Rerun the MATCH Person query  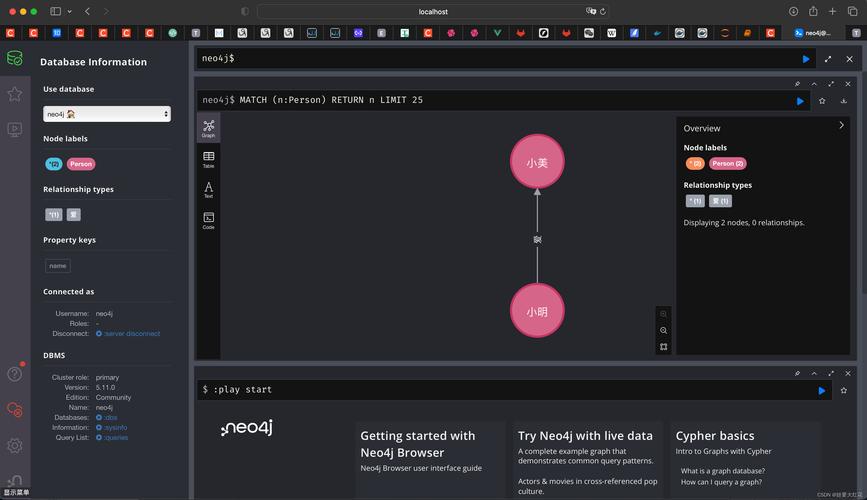800,101
